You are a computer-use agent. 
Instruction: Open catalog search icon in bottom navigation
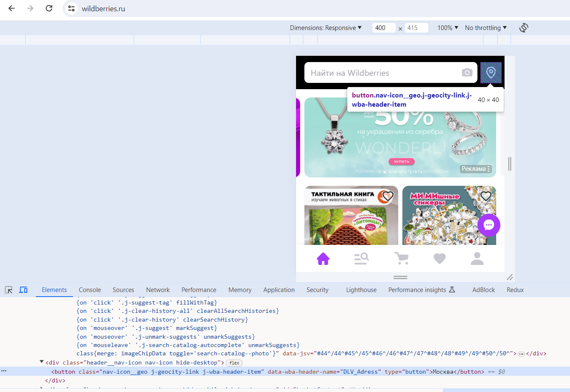coord(361,259)
